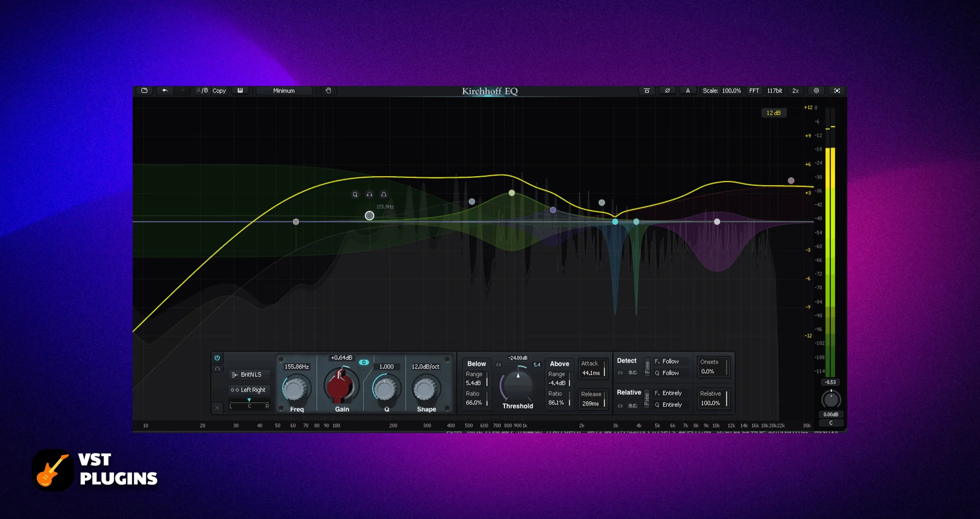Toggle the Relative S.C. sidechain button
The height and width of the screenshot is (519, 980).
(x=633, y=406)
